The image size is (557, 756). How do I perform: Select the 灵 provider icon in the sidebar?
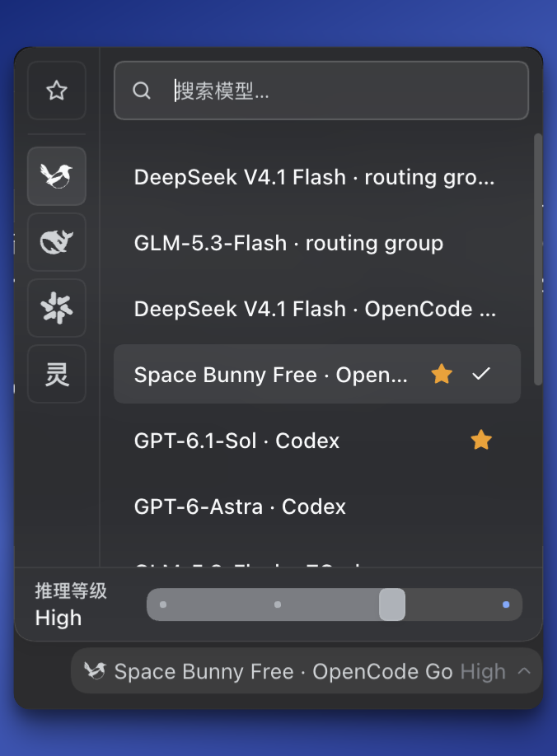tap(56, 374)
